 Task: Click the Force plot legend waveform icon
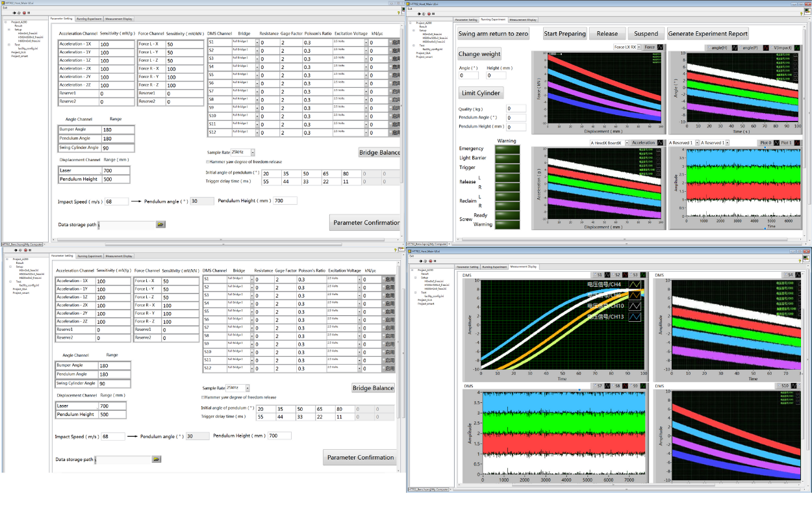(661, 47)
